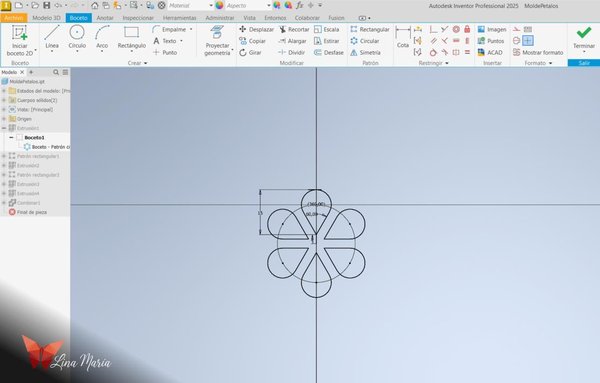This screenshot has height=383, width=600.
Task: Create a Rectangular pattern
Action: pos(370,29)
